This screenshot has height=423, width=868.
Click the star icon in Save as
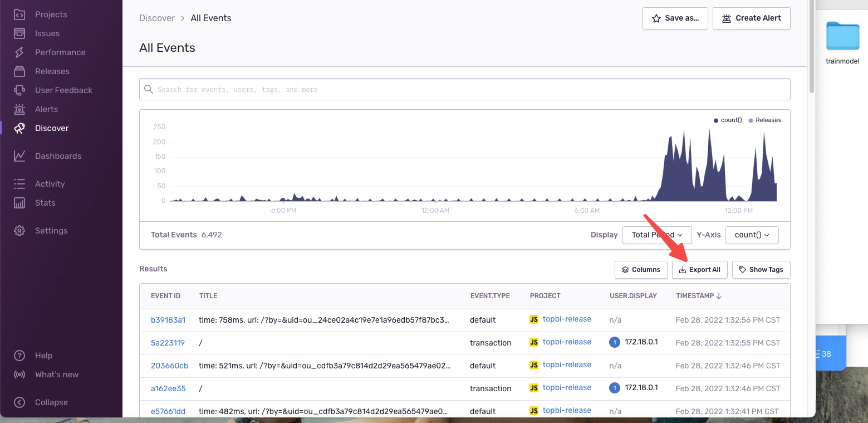click(656, 18)
